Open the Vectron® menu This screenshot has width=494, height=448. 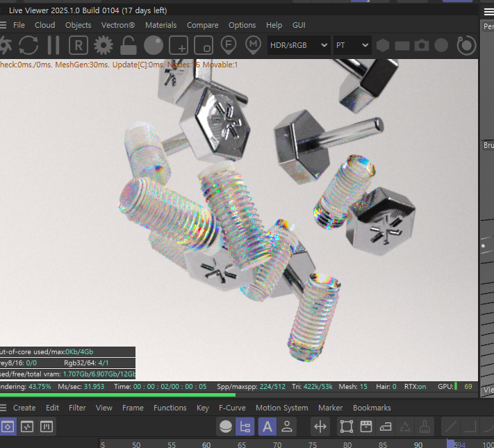click(x=118, y=25)
